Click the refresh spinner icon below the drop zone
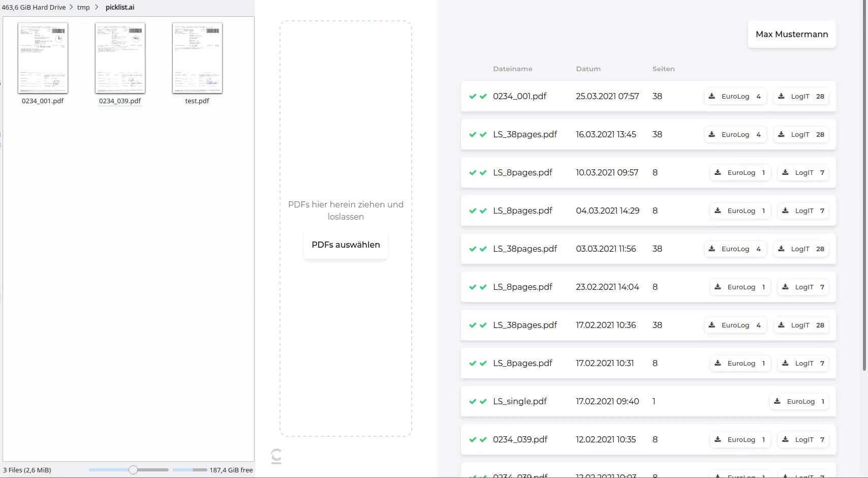 click(x=276, y=456)
